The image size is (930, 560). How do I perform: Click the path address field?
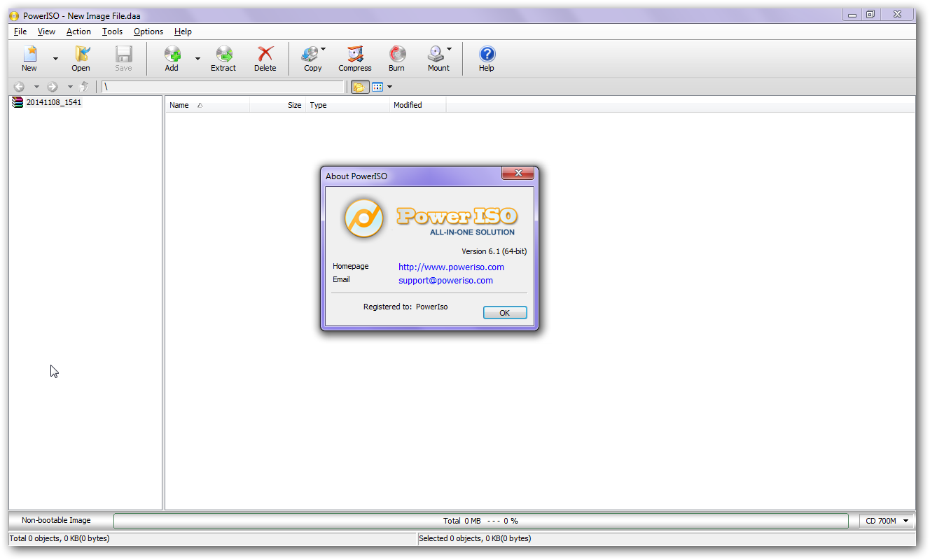[x=223, y=87]
